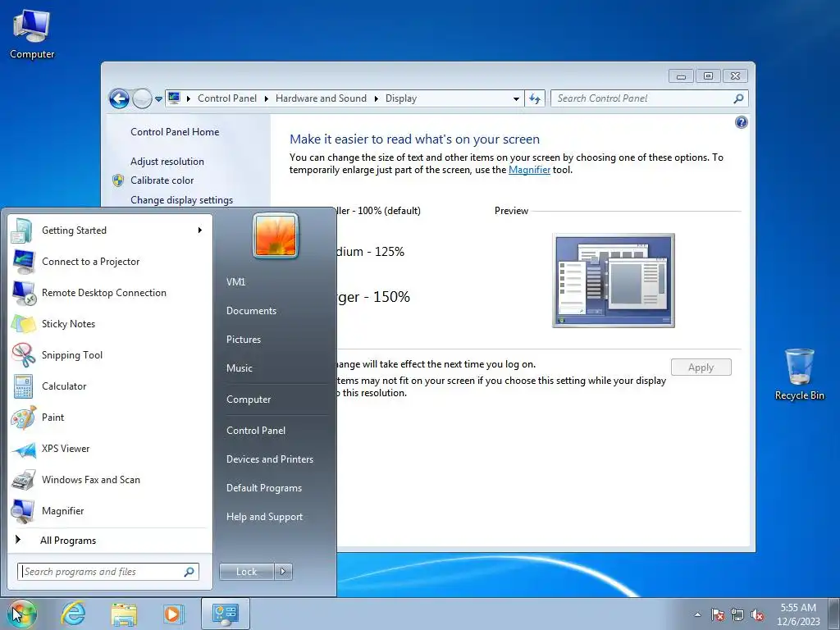Click the network status tray icon

pyautogui.click(x=737, y=615)
